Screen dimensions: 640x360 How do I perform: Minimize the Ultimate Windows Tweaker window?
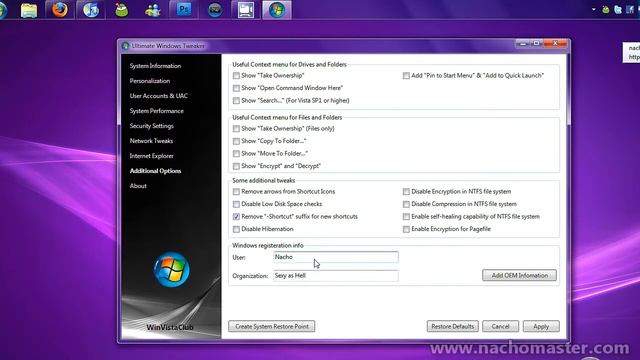[522, 43]
